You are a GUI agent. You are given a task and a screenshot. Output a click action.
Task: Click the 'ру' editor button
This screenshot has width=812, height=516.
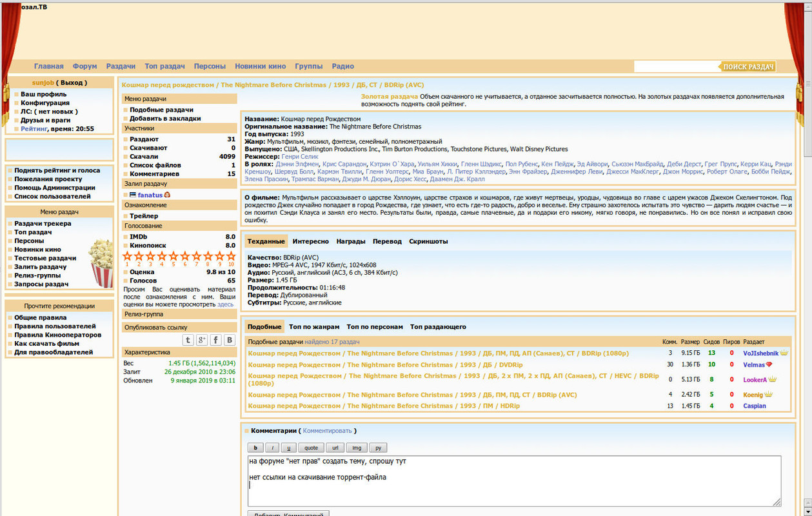(x=378, y=448)
